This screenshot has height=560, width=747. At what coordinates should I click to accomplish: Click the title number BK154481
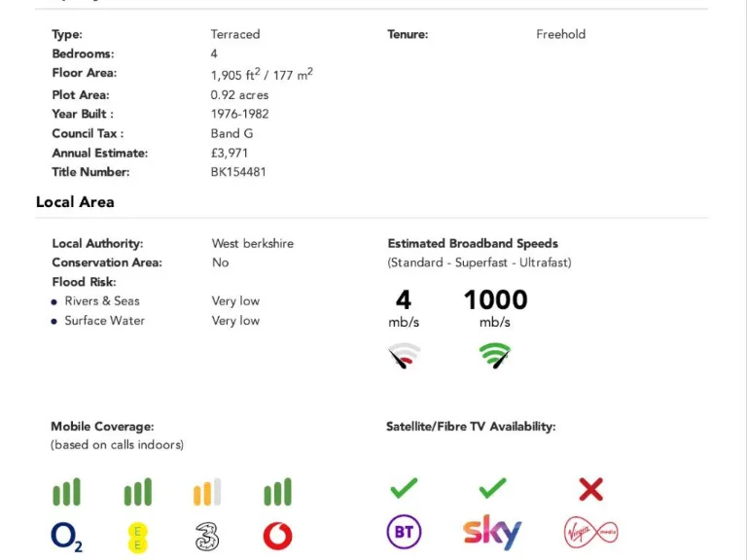pyautogui.click(x=238, y=172)
